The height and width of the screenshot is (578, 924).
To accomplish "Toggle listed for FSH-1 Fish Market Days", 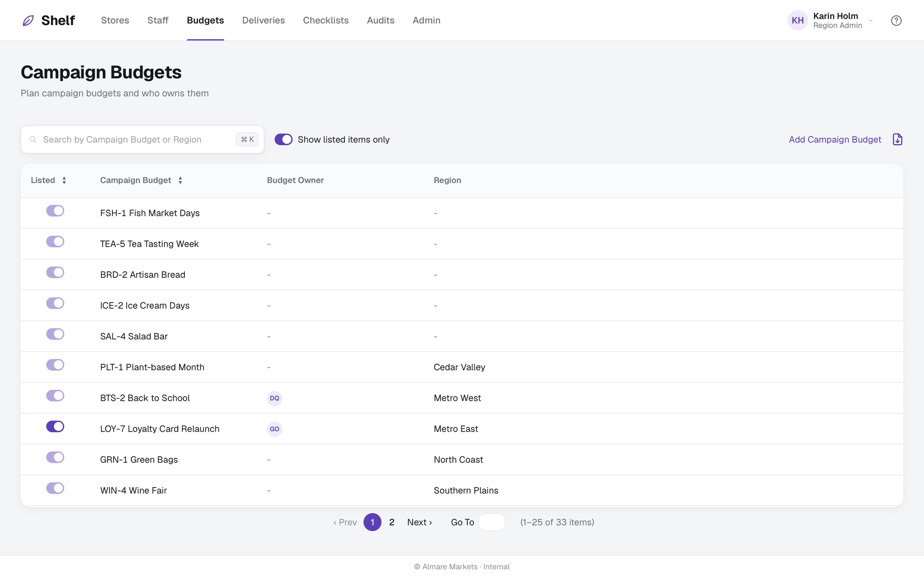I will tap(55, 211).
